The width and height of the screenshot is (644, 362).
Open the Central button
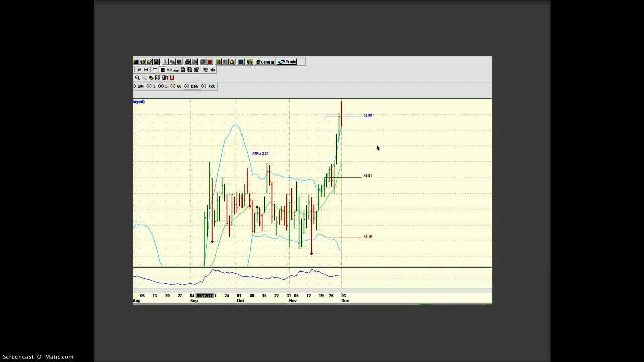tap(265, 62)
